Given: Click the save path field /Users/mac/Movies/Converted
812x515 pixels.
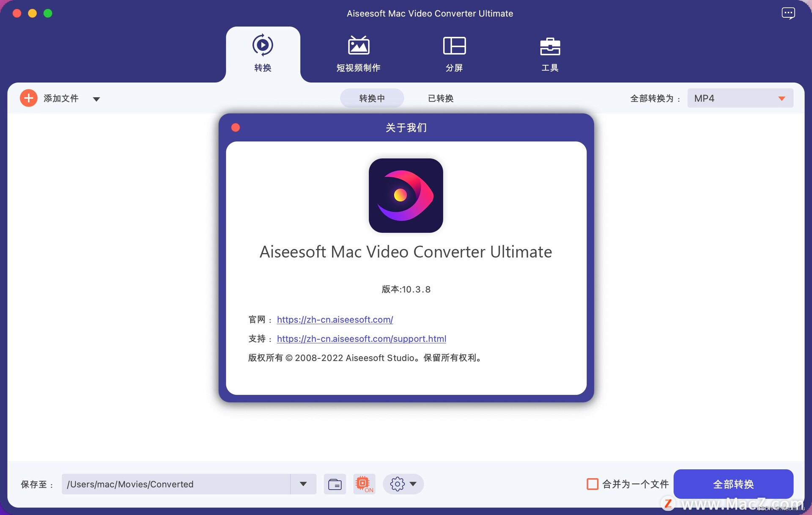Looking at the screenshot, I should (x=176, y=484).
